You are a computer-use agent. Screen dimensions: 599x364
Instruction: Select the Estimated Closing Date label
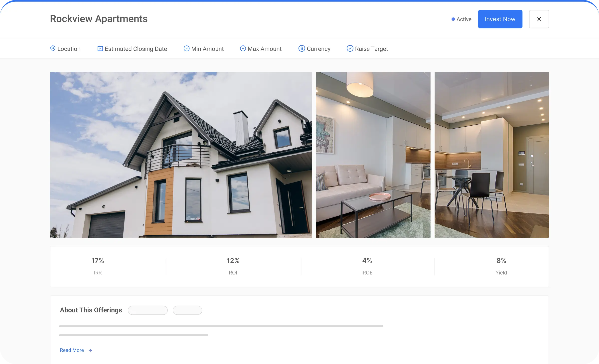pyautogui.click(x=136, y=49)
